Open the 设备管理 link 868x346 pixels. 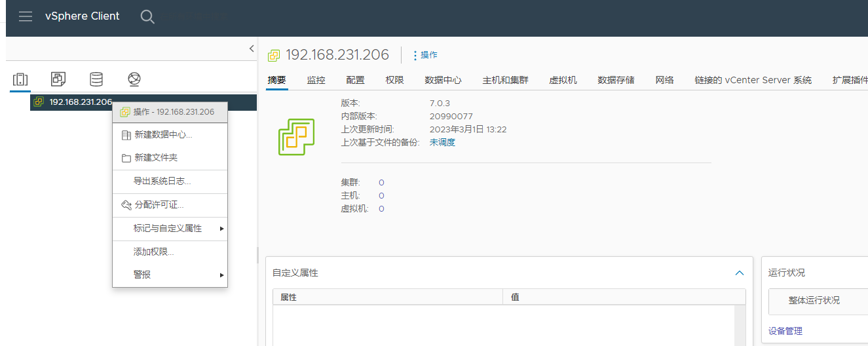tap(785, 331)
